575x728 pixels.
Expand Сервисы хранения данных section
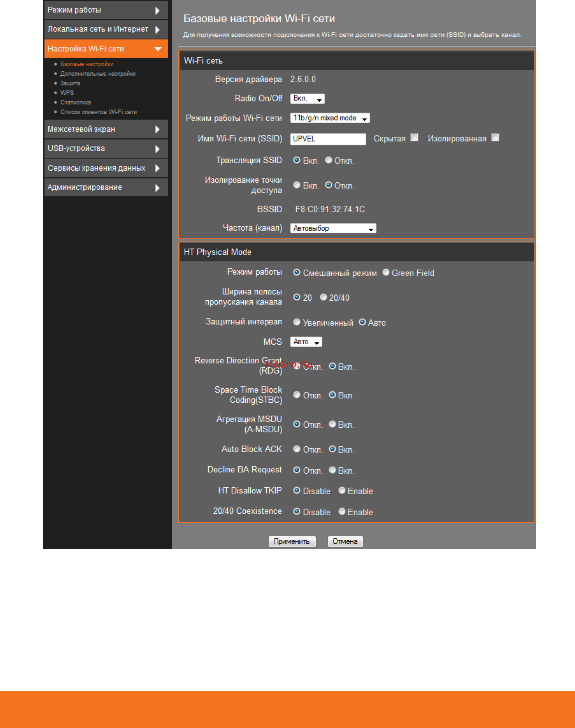[106, 168]
